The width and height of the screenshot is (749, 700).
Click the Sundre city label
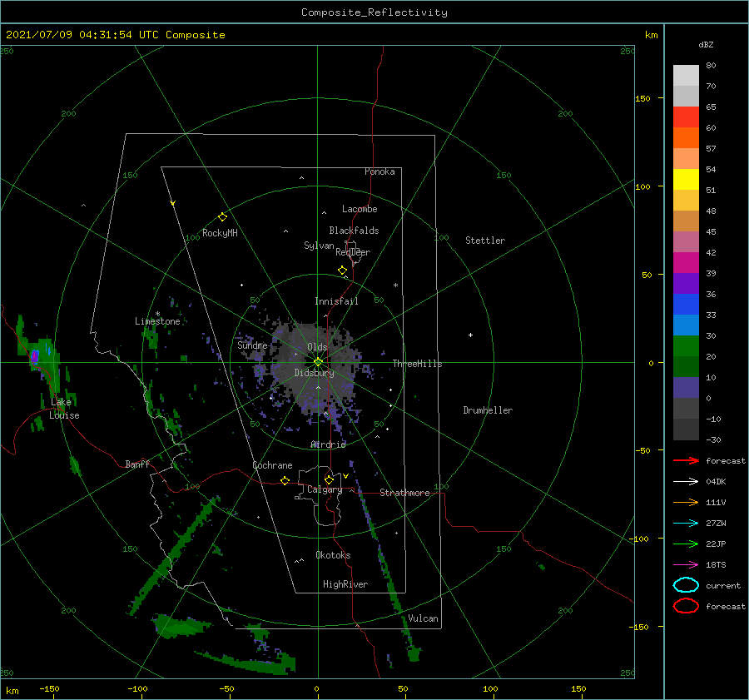(252, 345)
